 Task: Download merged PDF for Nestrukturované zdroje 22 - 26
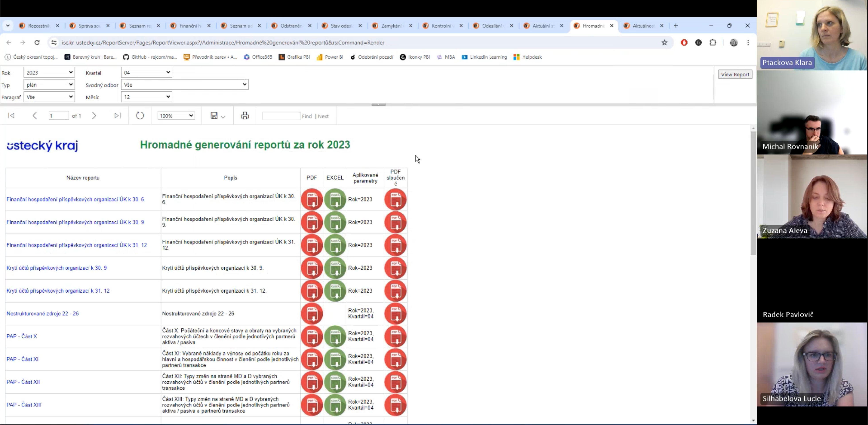coord(396,313)
